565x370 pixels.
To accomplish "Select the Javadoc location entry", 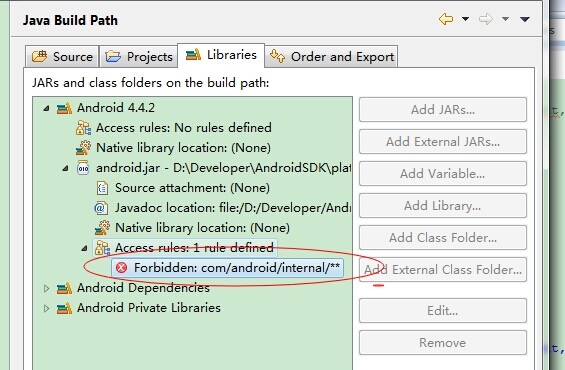I will tap(233, 208).
